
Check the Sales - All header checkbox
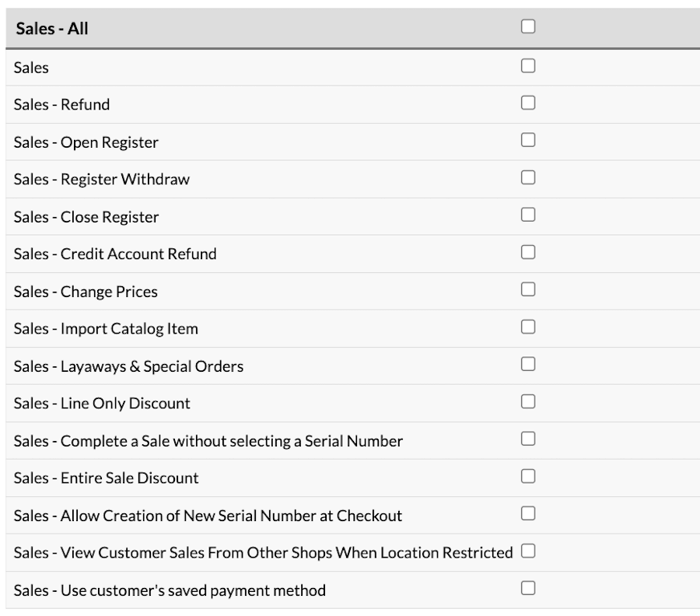coord(528,26)
